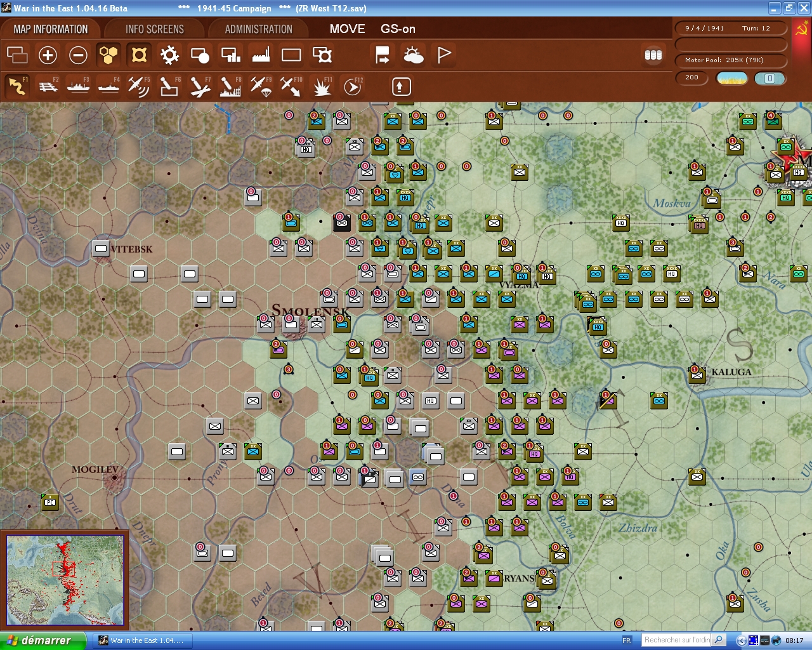
Task: Select the F8 bomb-over-city air mode
Action: click(x=230, y=86)
